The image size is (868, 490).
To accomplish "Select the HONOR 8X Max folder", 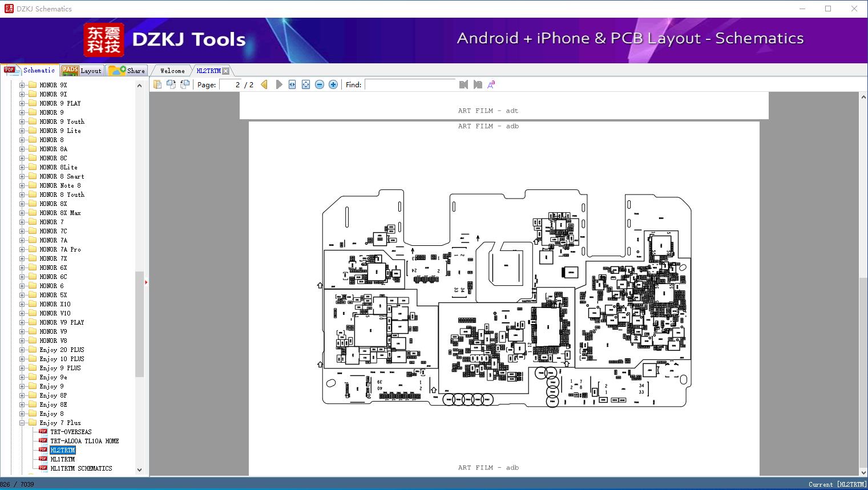I will [x=60, y=213].
